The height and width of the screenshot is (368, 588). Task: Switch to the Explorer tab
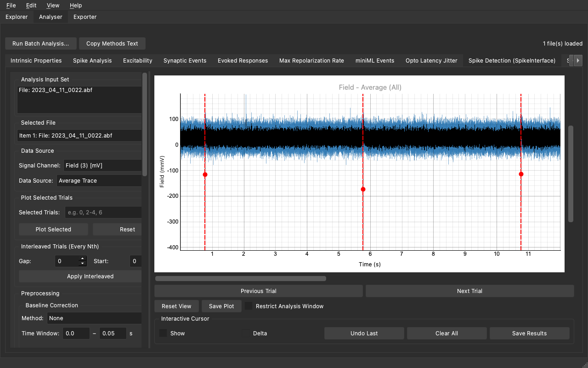[x=17, y=17]
